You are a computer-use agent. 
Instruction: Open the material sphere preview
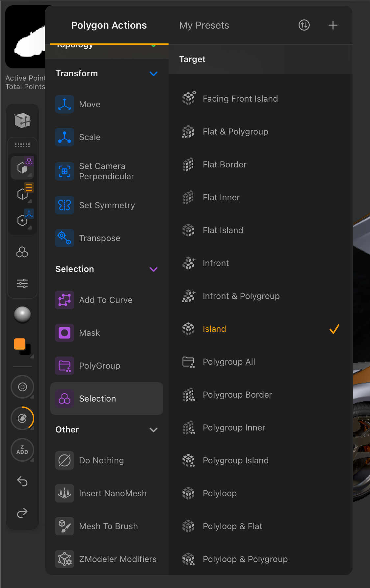(x=22, y=315)
